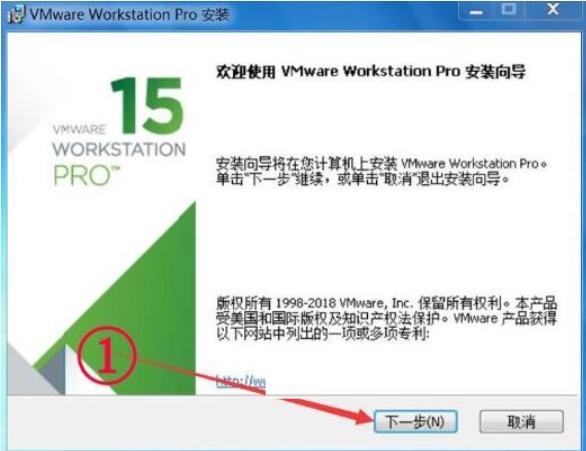Click the 取消 button to exit setup
This screenshot has width=586, height=451.
521,422
